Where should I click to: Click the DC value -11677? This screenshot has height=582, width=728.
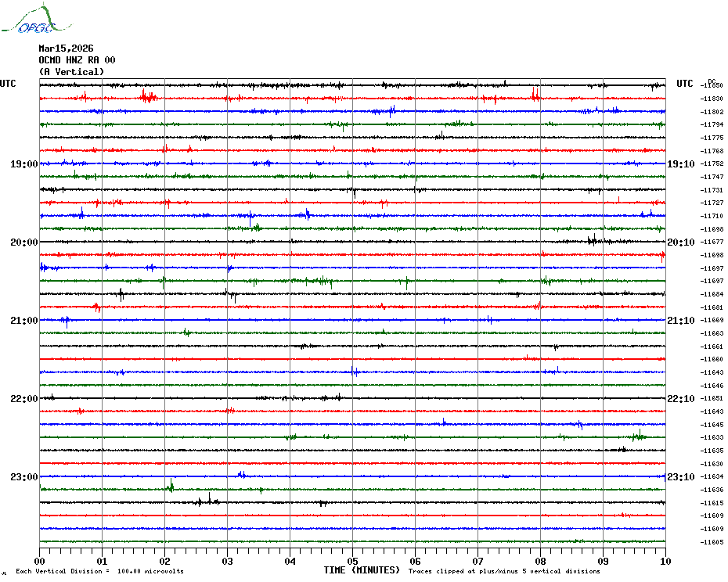[x=712, y=242]
